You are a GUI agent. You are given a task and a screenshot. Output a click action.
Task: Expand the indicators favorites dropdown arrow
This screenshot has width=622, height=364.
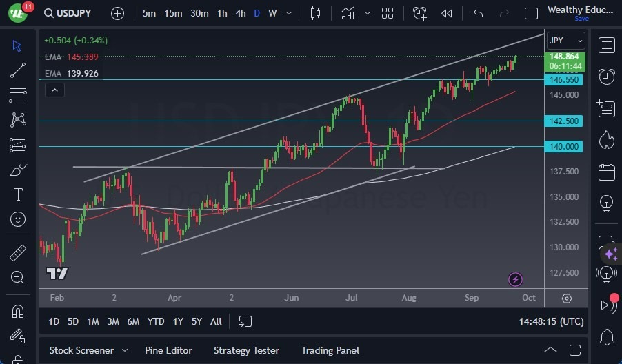click(x=368, y=14)
